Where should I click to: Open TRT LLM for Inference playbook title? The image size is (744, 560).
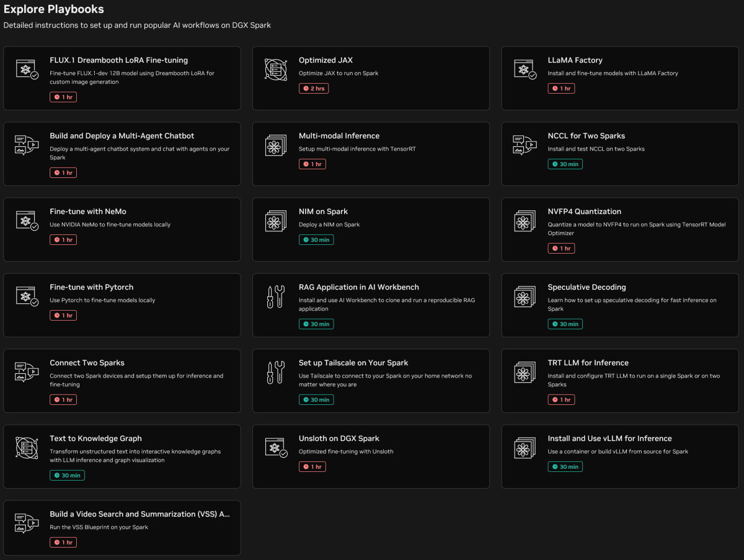(x=588, y=363)
